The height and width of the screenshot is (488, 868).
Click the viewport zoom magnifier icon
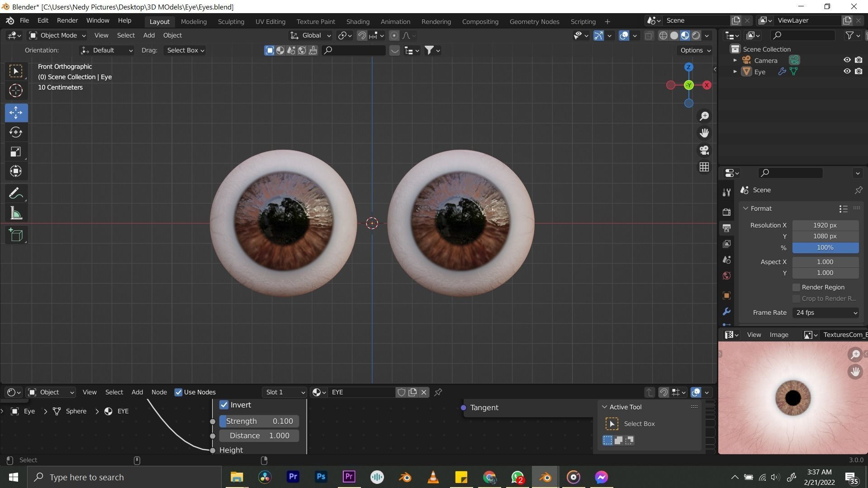(704, 116)
